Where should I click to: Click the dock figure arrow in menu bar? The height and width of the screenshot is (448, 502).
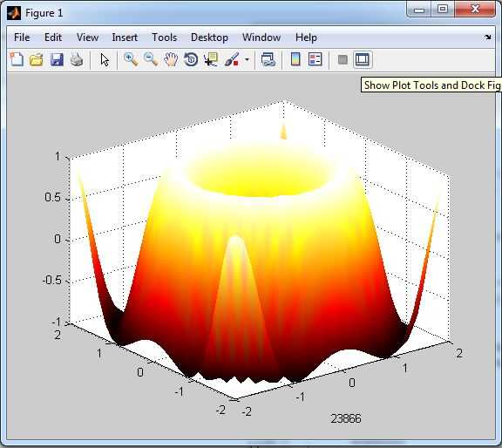point(487,37)
